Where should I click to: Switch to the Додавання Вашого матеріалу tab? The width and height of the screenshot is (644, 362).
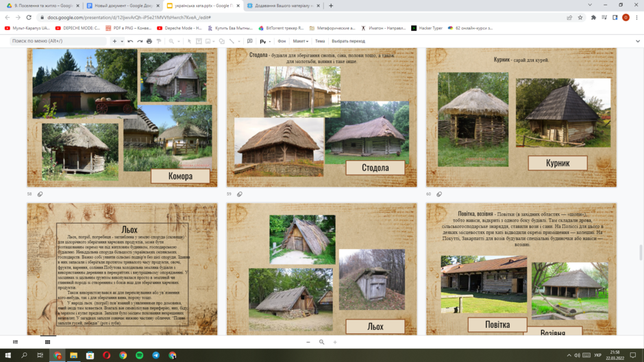pos(282,5)
